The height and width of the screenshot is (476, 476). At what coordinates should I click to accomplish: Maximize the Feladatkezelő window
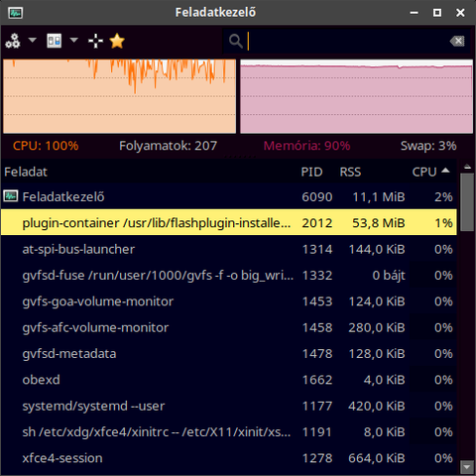click(437, 13)
